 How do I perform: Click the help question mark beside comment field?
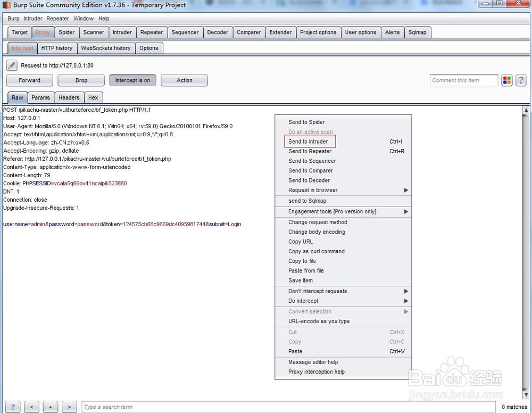pos(521,80)
